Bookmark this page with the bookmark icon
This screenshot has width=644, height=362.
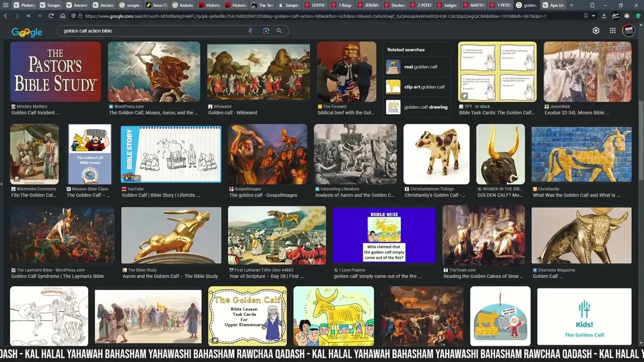click(x=586, y=16)
